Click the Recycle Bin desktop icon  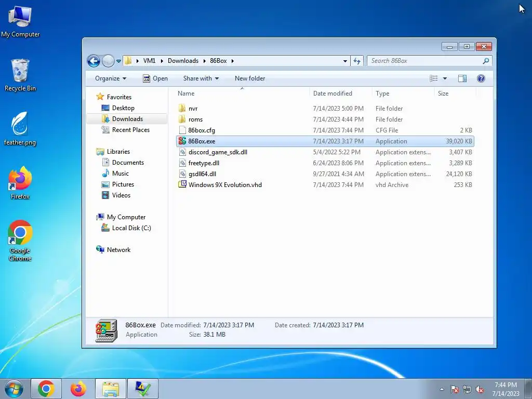tap(20, 75)
